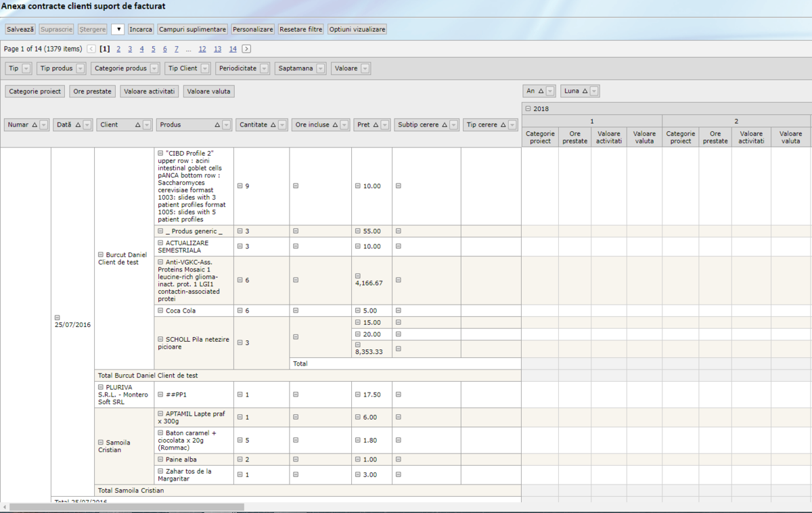Open filter icon on Tip produs field
812x513 pixels.
(x=81, y=68)
